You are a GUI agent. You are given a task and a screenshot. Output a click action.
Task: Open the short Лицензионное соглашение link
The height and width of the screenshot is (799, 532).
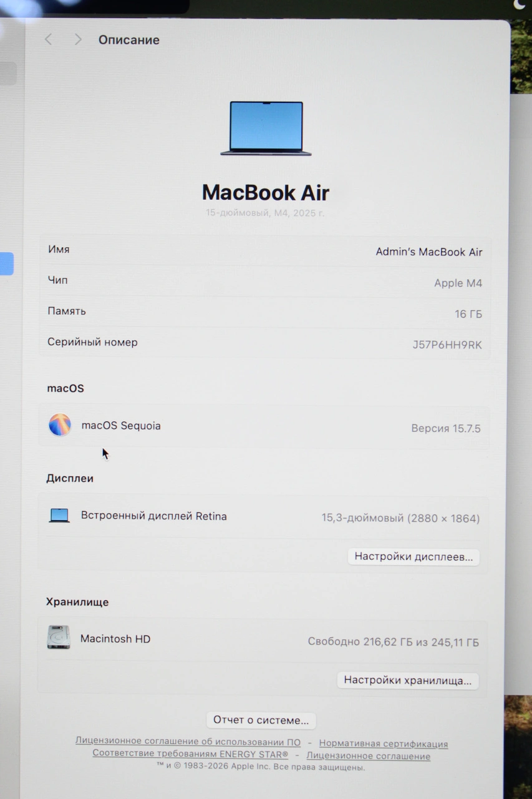[x=368, y=756]
